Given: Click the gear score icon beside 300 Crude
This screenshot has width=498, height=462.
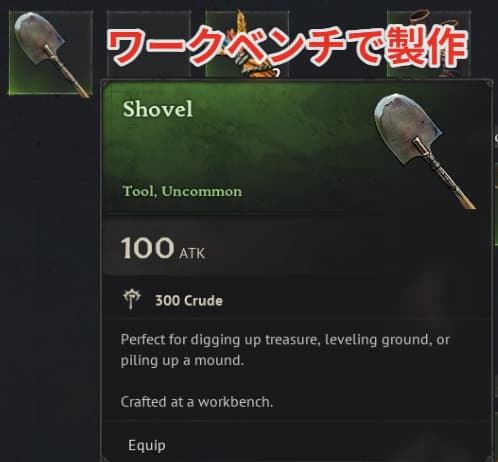Looking at the screenshot, I should (132, 299).
